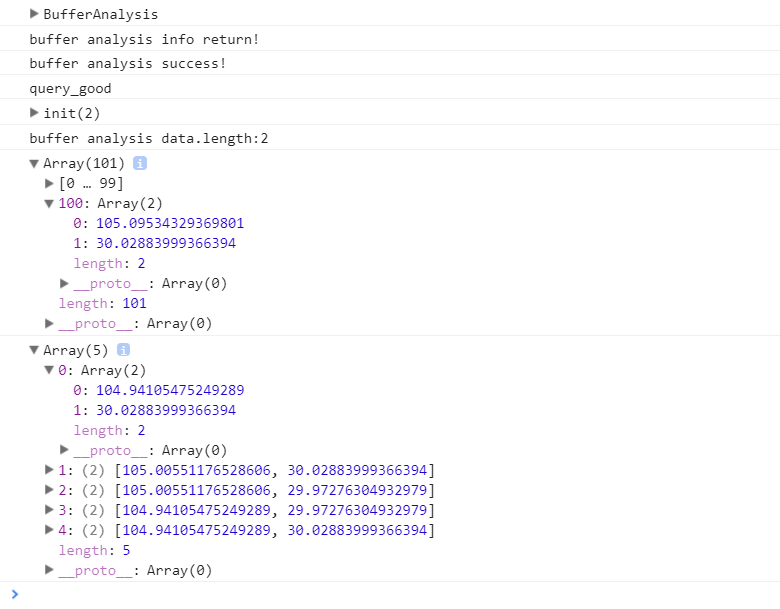Expand __proto__ of Array(5)
The width and height of the screenshot is (780, 609).
point(50,570)
